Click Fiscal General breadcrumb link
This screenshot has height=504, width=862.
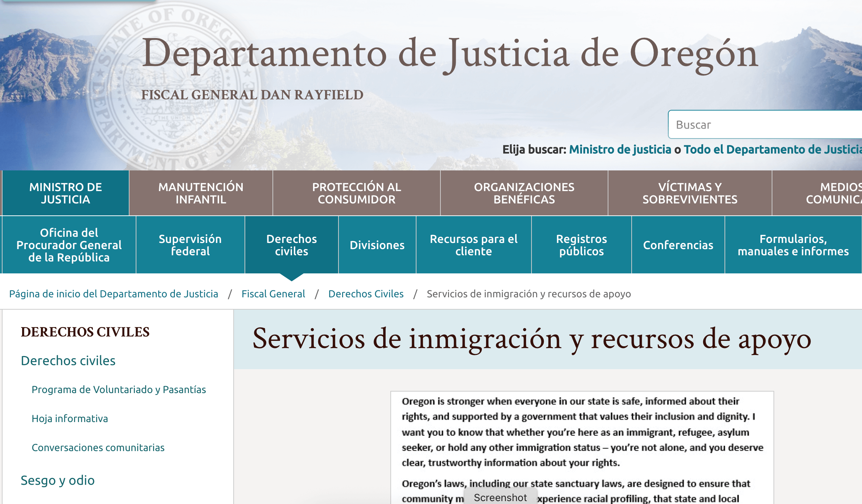pos(273,294)
